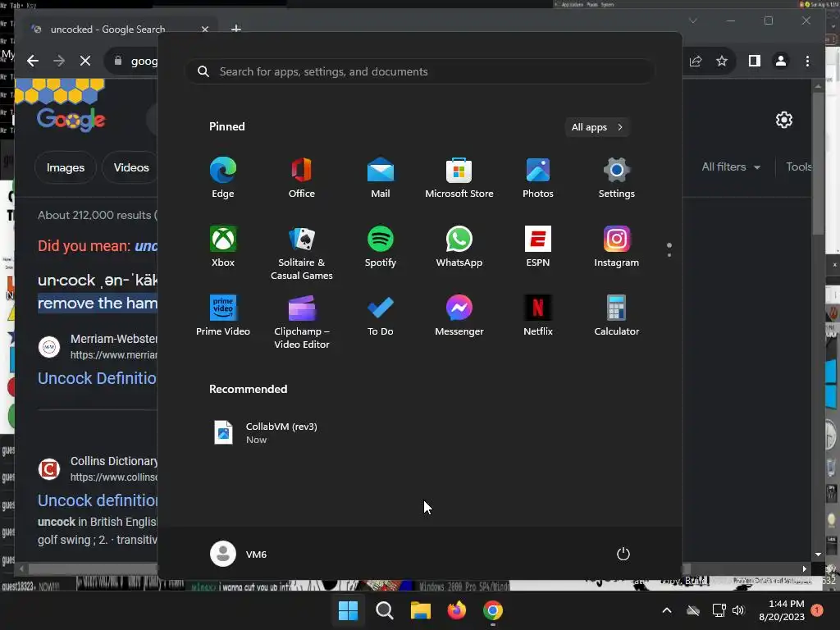
Task: Open network status tray icon
Action: (719, 610)
